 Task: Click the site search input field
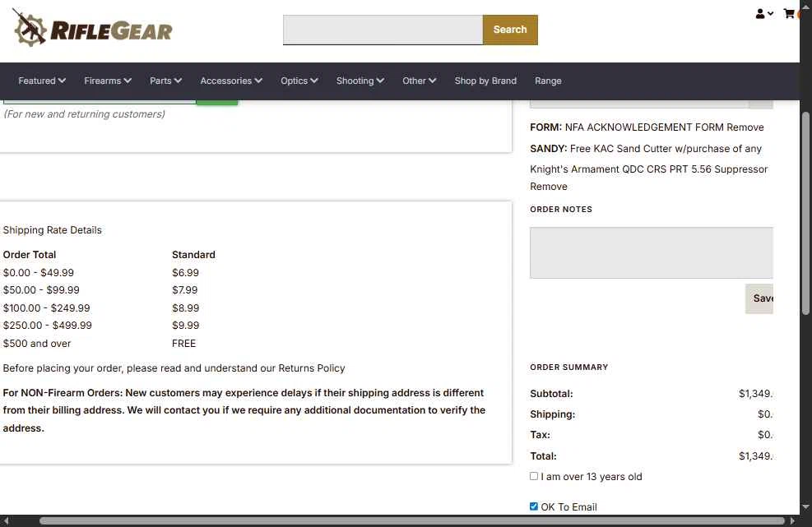pyautogui.click(x=383, y=30)
